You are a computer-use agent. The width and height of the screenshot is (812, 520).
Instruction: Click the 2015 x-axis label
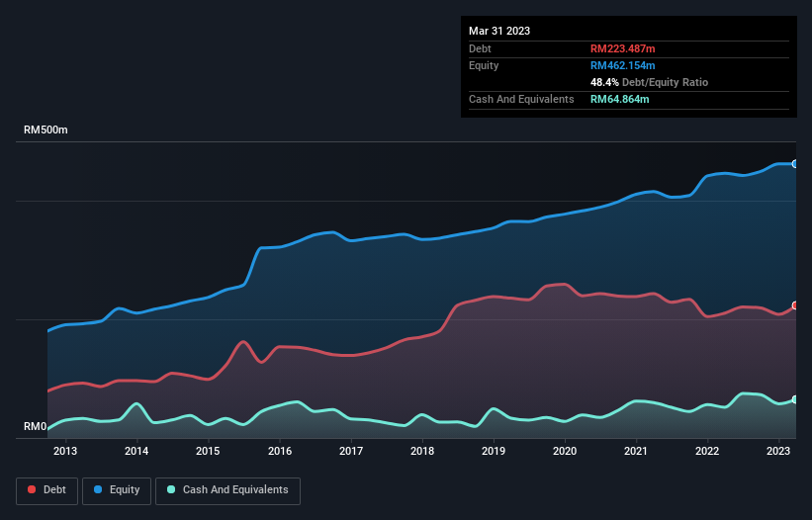click(x=208, y=451)
